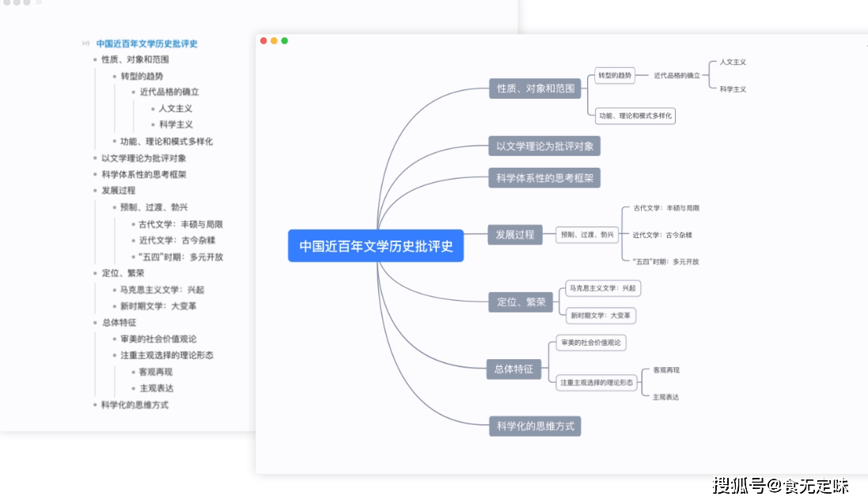Click outline item "五四"时期：多元开放
868x504 pixels.
[x=180, y=257]
